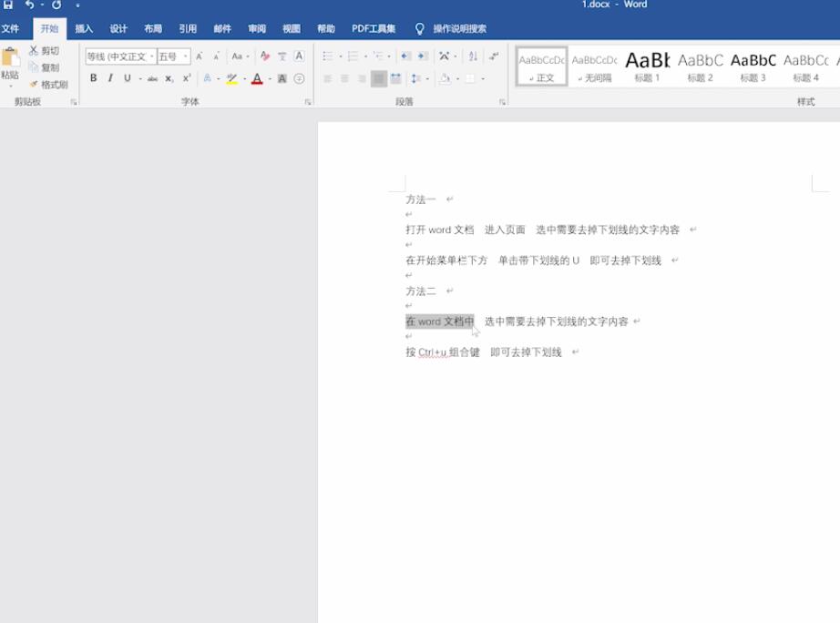Image resolution: width=840 pixels, height=623 pixels.
Task: Cut selection with the 剪切 button
Action: (x=44, y=50)
